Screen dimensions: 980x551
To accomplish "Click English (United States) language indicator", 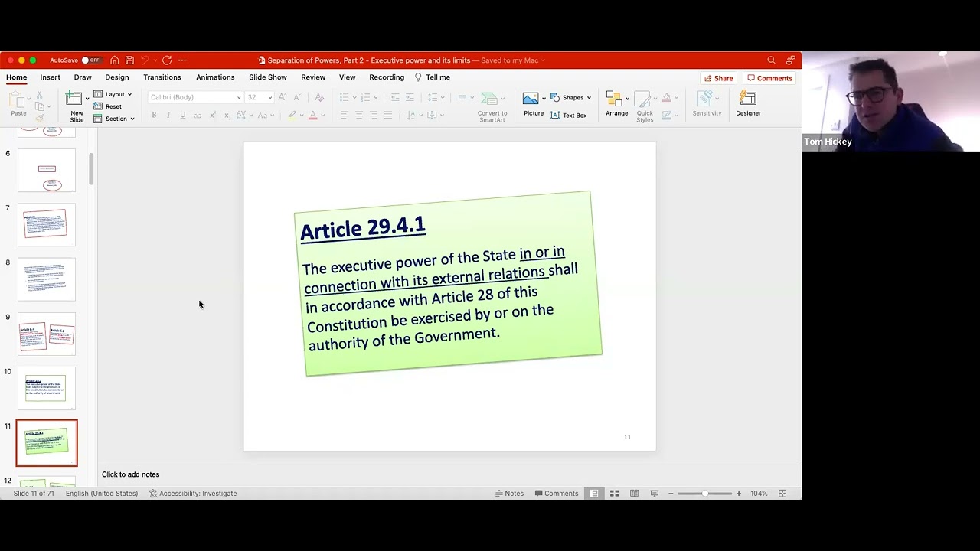I will pyautogui.click(x=102, y=494).
